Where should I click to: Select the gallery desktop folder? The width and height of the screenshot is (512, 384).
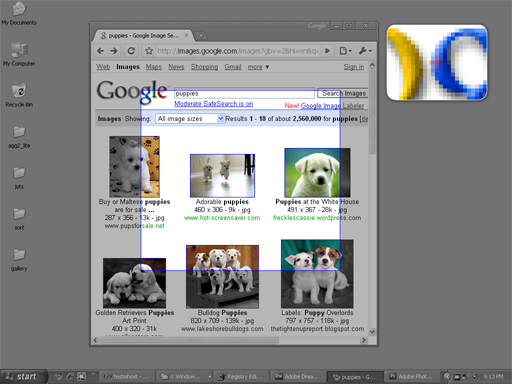pyautogui.click(x=19, y=260)
